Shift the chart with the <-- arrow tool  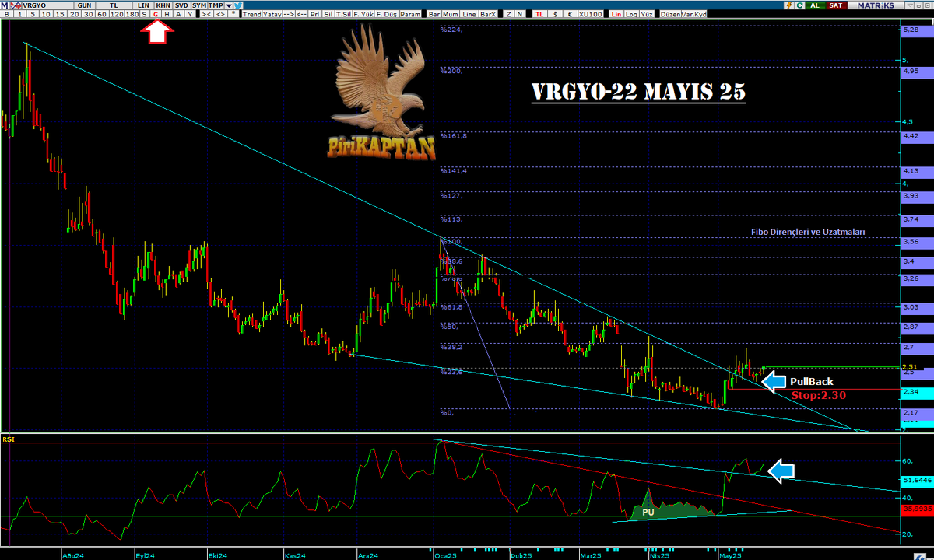(302, 15)
